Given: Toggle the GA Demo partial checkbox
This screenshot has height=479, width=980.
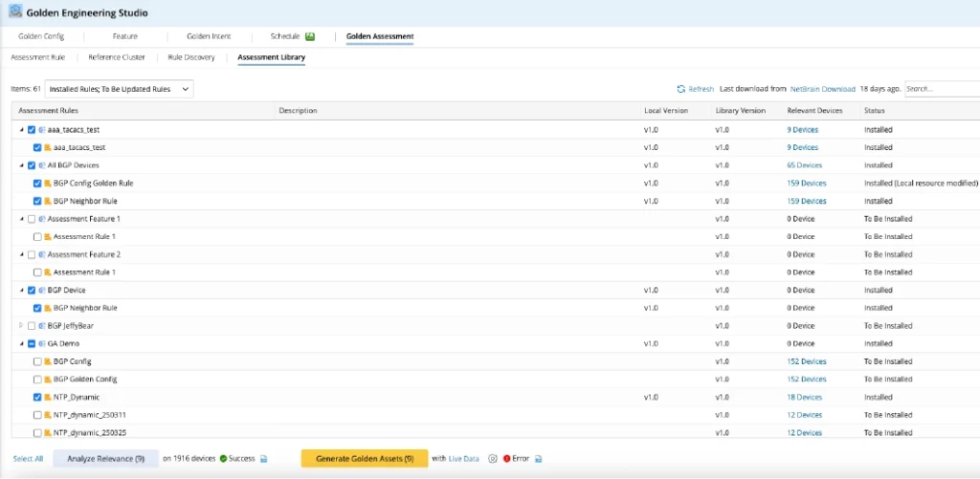Looking at the screenshot, I should [32, 343].
